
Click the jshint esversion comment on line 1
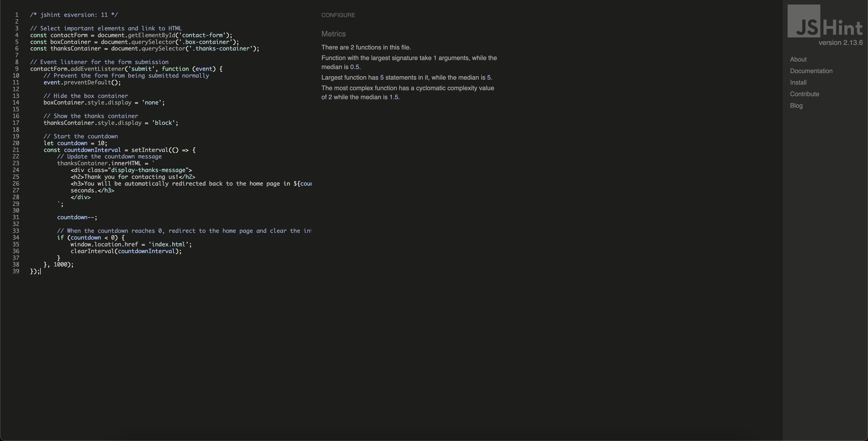(x=74, y=15)
